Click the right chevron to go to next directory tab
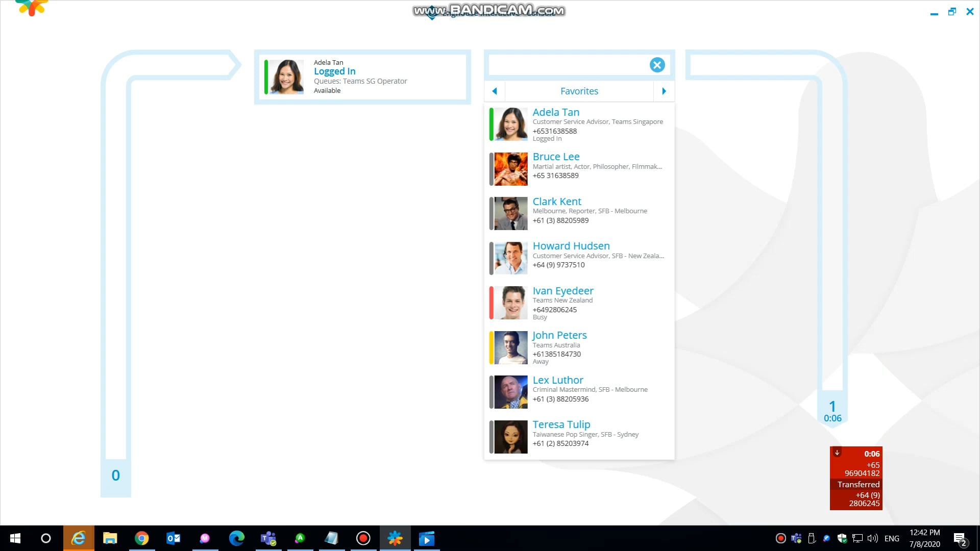This screenshot has width=980, height=551. (664, 91)
